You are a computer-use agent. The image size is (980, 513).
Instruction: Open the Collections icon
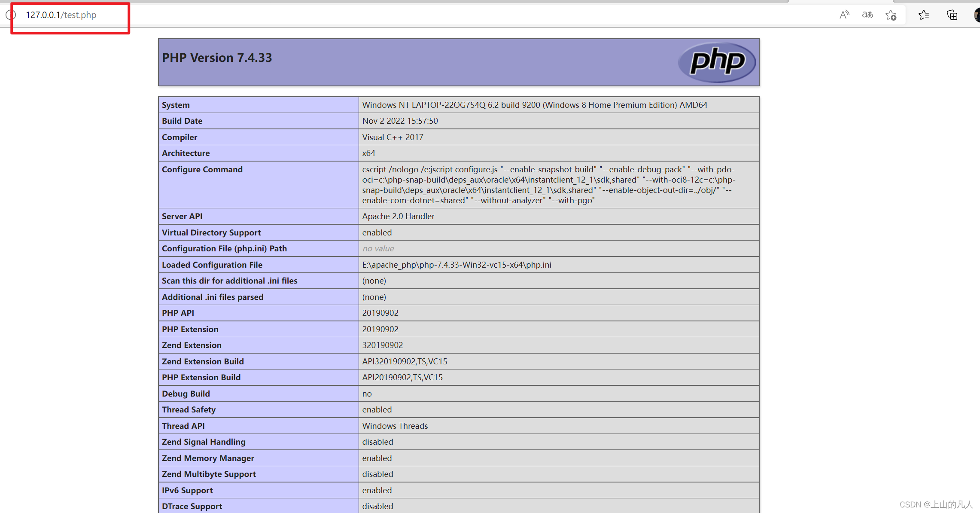click(952, 15)
